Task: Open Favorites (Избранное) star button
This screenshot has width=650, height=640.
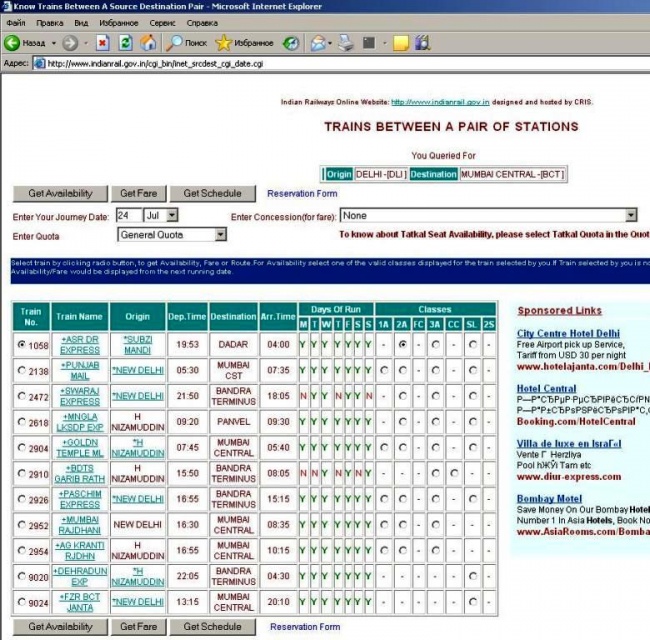Action: pyautogui.click(x=245, y=43)
